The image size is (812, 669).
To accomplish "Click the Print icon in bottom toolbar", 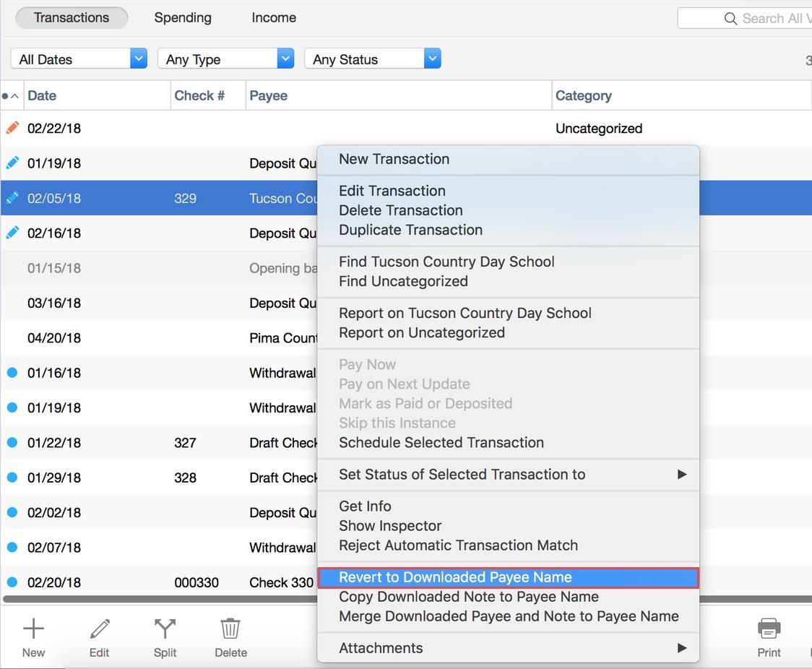I will tap(769, 629).
